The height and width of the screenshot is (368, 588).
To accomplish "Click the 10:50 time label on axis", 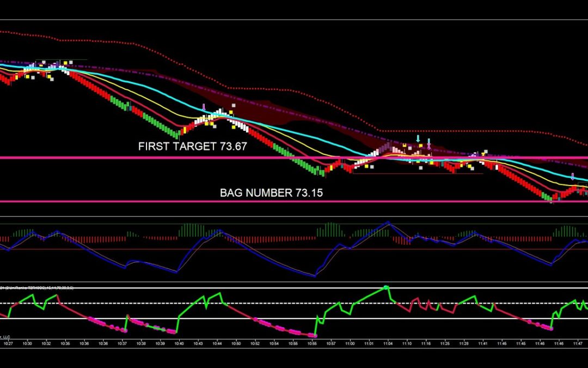I will (236, 343).
